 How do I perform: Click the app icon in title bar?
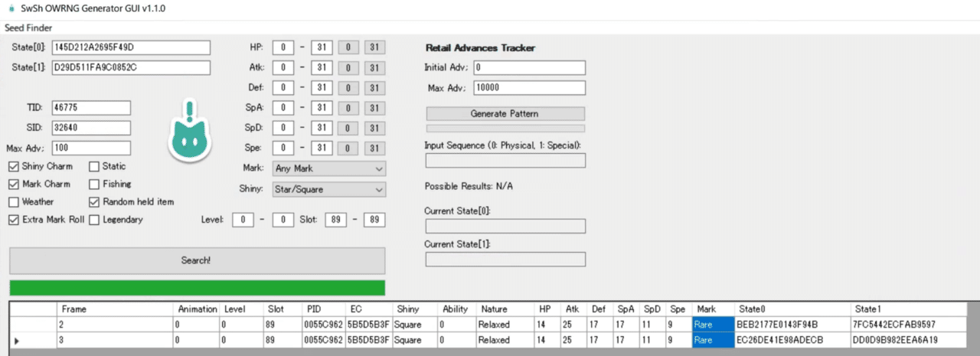click(x=11, y=8)
